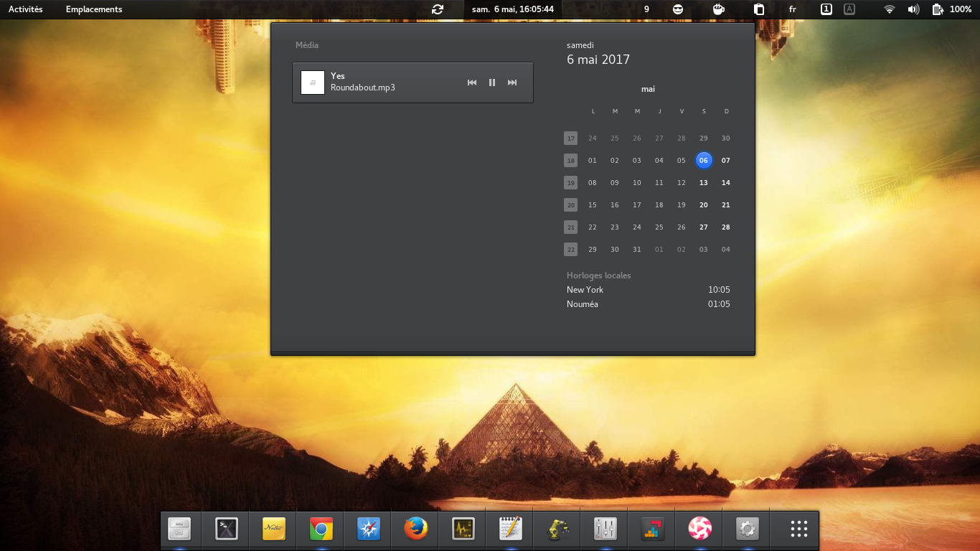The image size is (980, 551).
Task: Open Google Chrome from the dock
Action: [x=321, y=529]
